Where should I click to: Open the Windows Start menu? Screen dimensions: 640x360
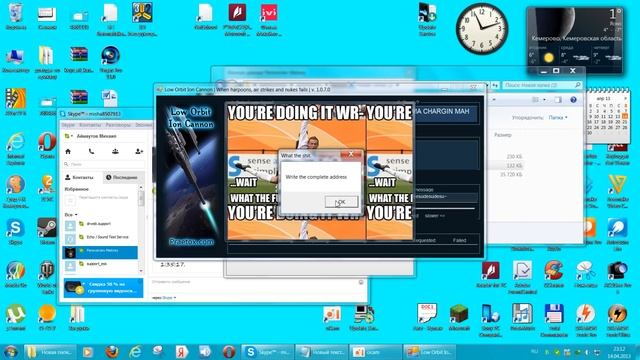[x=11, y=352]
